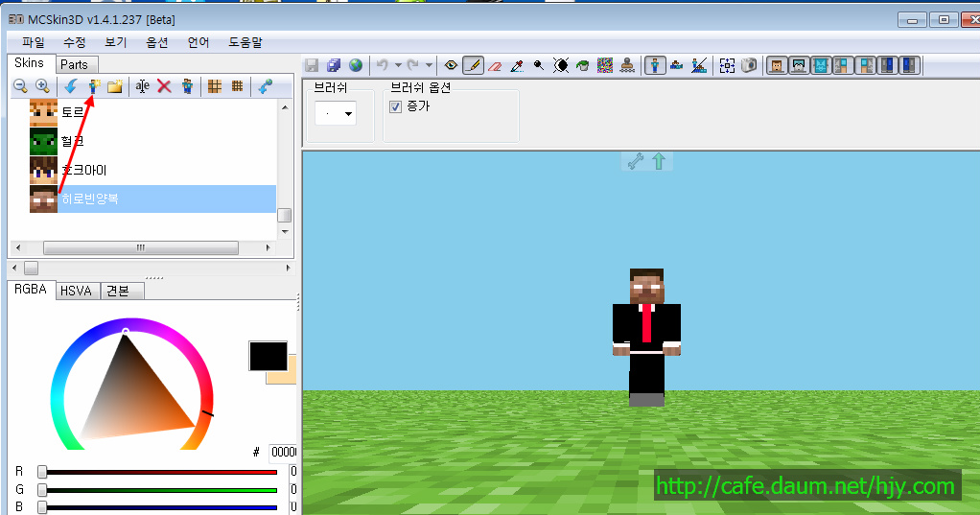
Task: Open the 파일 menu
Action: [34, 42]
